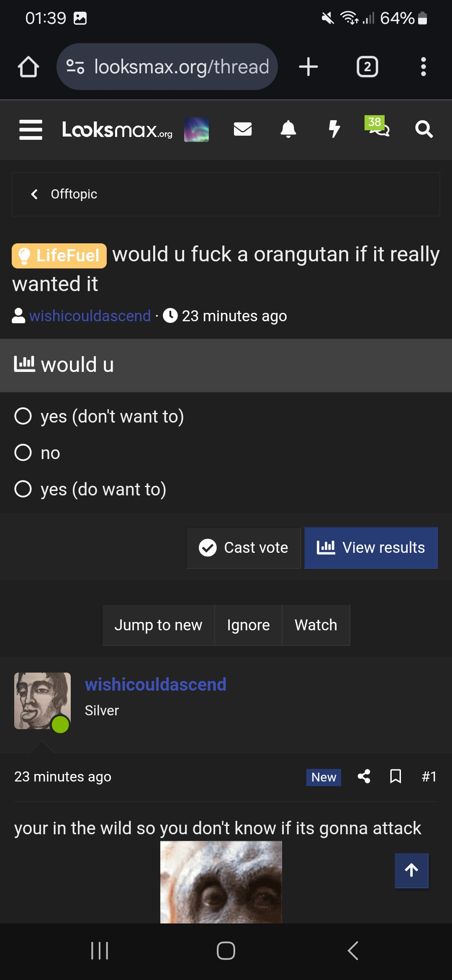Go back to Offtopic forum breadcrumb

click(x=74, y=194)
